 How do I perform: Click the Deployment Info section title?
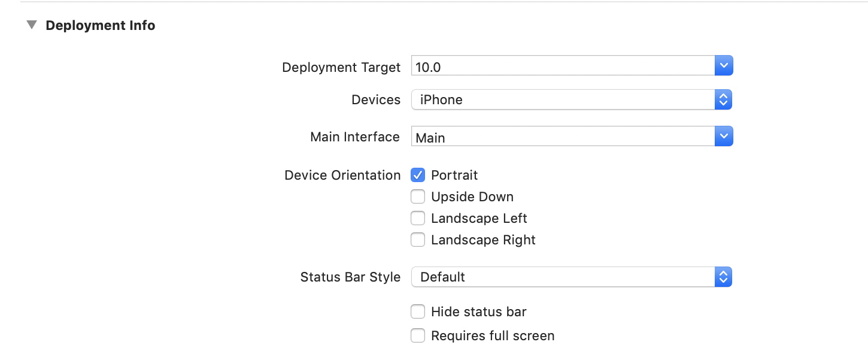(101, 25)
